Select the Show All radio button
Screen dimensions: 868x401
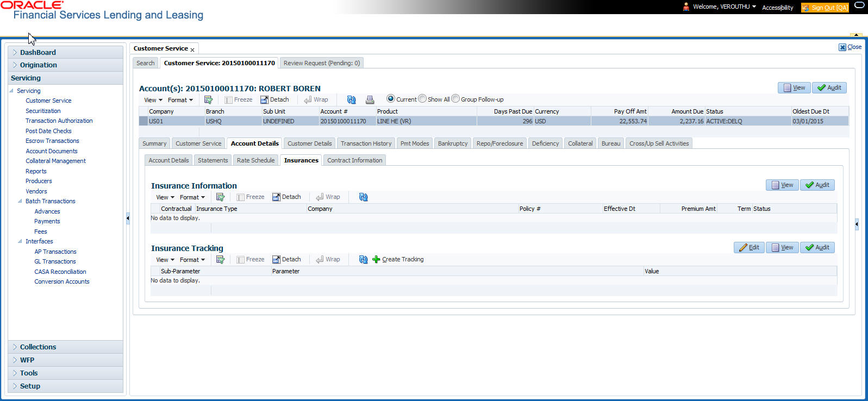pos(422,99)
